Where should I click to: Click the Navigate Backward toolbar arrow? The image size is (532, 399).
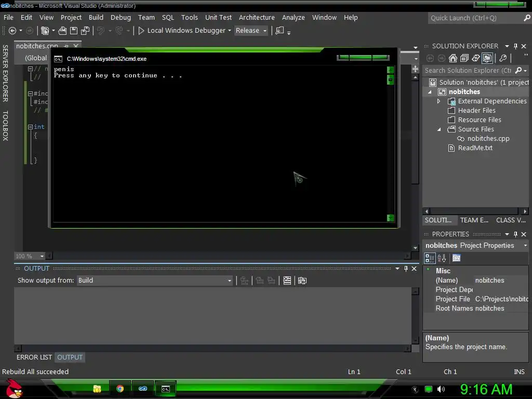[12, 31]
